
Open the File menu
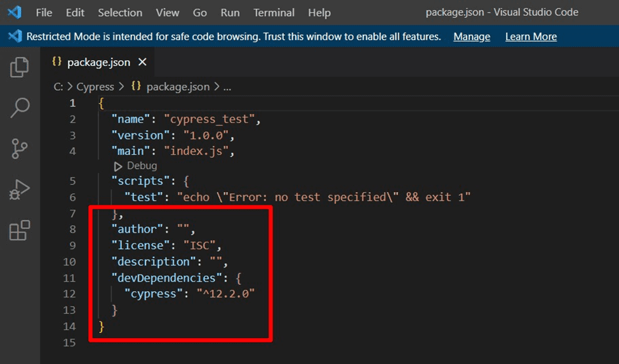click(44, 13)
